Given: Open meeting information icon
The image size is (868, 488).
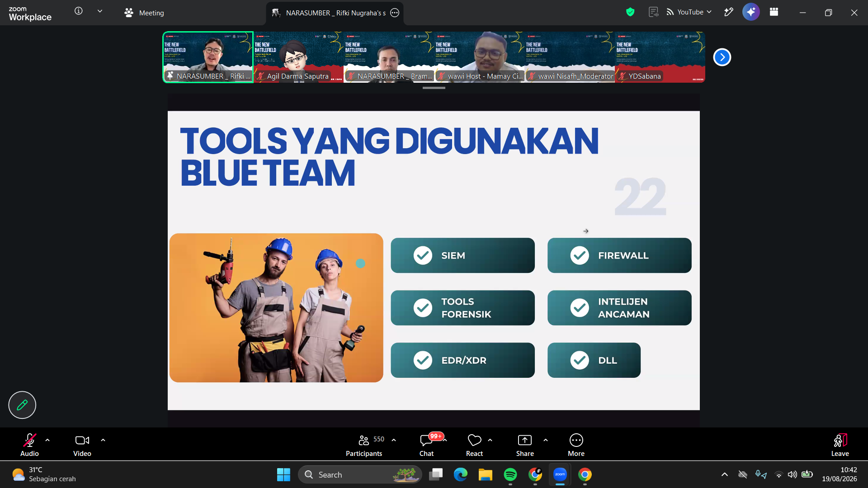Looking at the screenshot, I should pyautogui.click(x=79, y=11).
